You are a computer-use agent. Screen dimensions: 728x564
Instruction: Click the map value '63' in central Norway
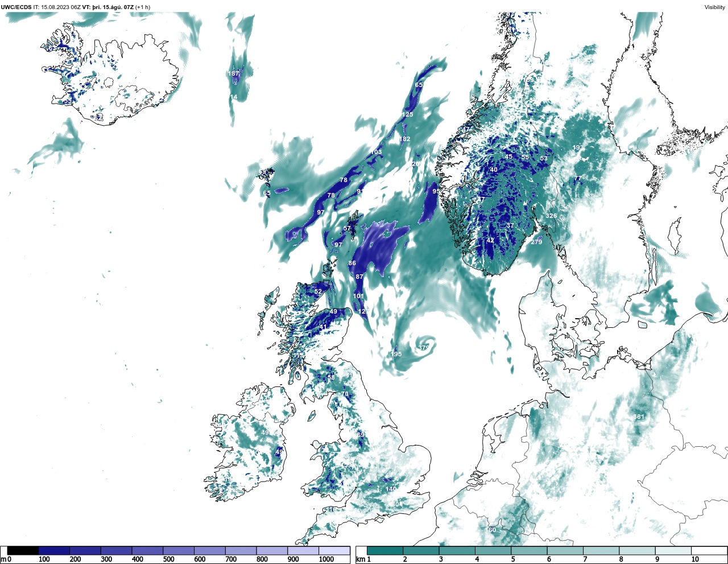[544, 159]
